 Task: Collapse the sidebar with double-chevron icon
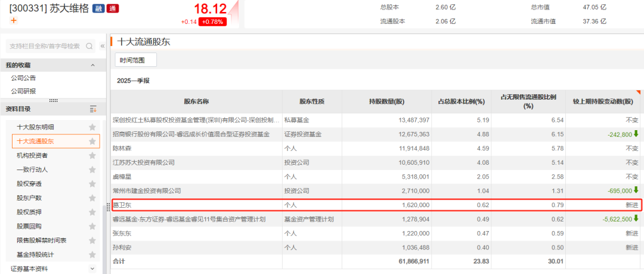[103, 46]
